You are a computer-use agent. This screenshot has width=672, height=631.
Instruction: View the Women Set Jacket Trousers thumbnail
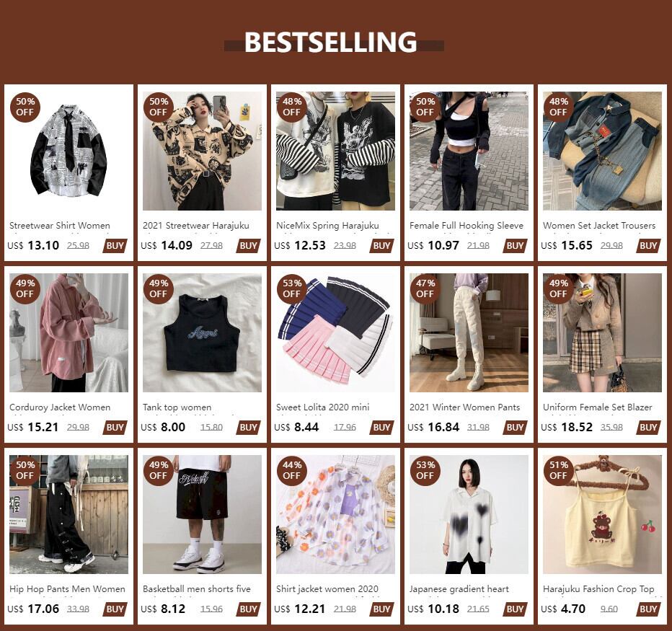[602, 151]
